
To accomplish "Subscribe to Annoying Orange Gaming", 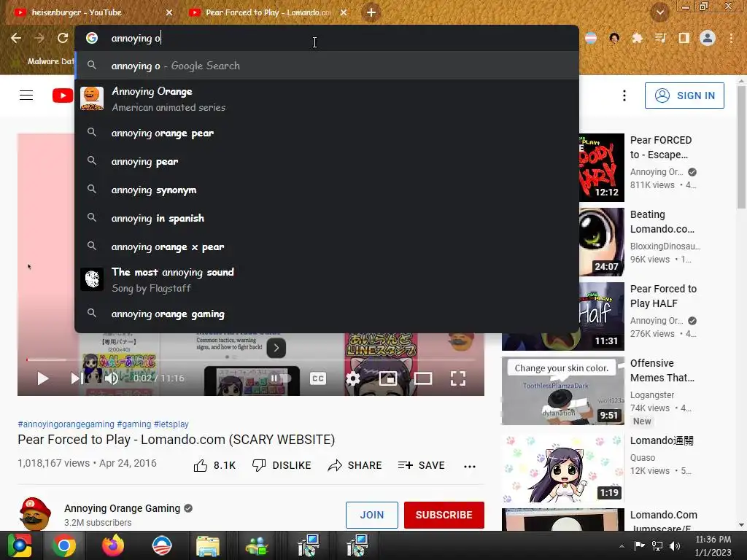I will click(444, 515).
